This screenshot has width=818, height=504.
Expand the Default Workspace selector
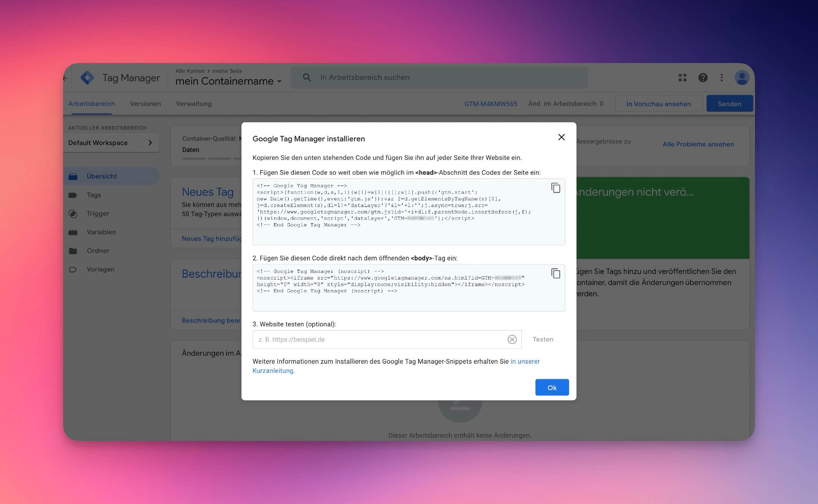[111, 142]
